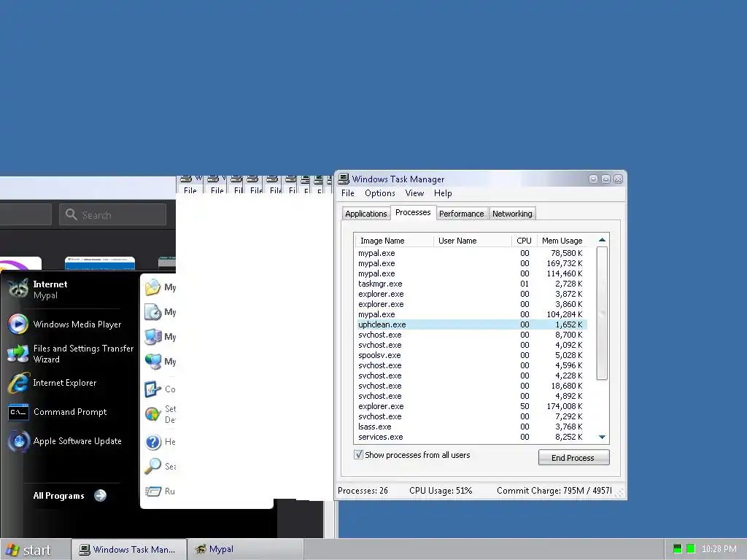747x560 pixels.
Task: Click the CPU usage green tray icon
Action: (x=691, y=548)
